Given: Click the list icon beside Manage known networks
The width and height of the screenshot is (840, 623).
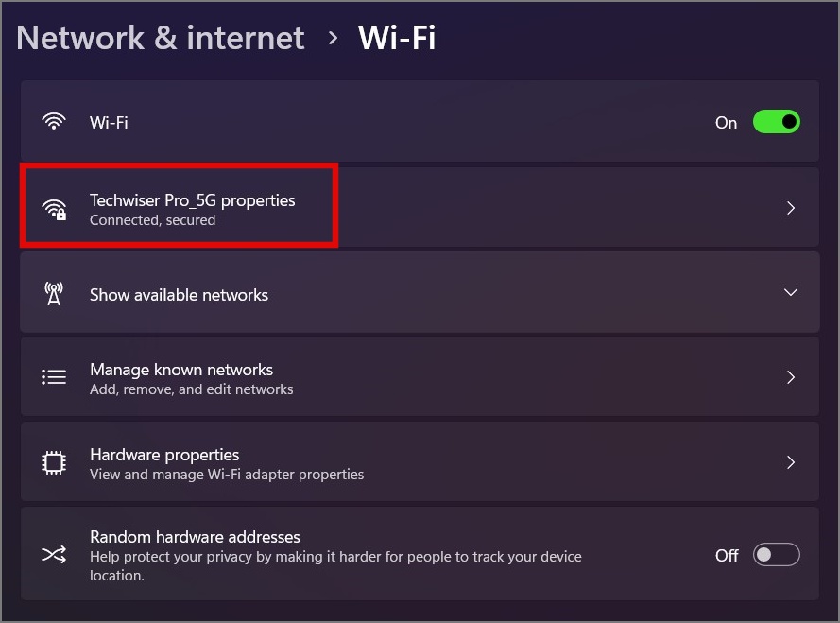Looking at the screenshot, I should [54, 377].
